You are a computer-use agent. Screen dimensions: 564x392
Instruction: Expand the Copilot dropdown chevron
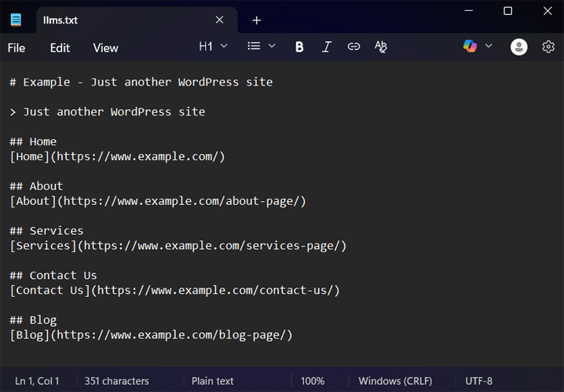(x=489, y=46)
